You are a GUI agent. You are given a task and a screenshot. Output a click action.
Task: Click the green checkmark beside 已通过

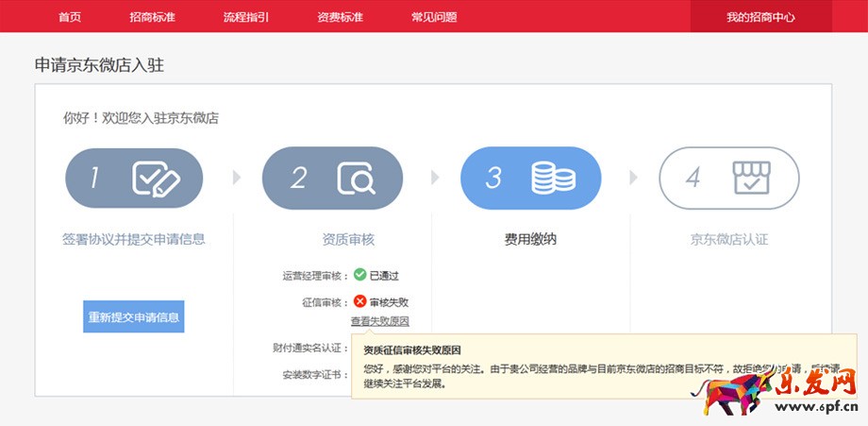point(359,276)
